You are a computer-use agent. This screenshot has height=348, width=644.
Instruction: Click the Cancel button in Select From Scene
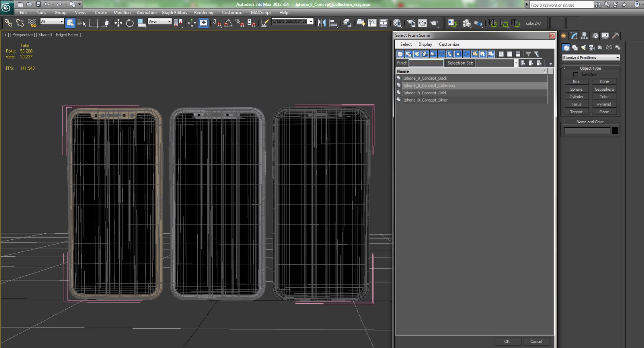pyautogui.click(x=536, y=341)
